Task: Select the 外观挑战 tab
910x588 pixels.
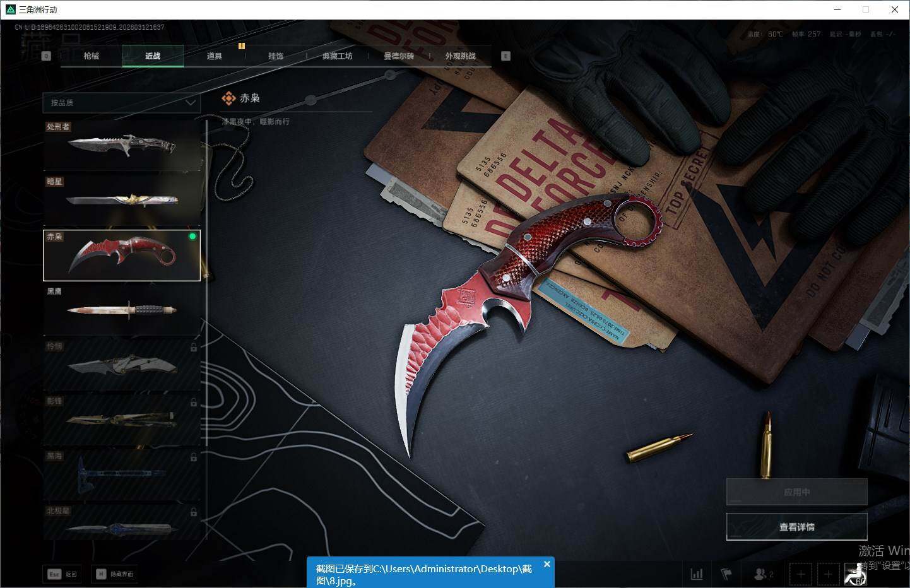Action: click(460, 56)
